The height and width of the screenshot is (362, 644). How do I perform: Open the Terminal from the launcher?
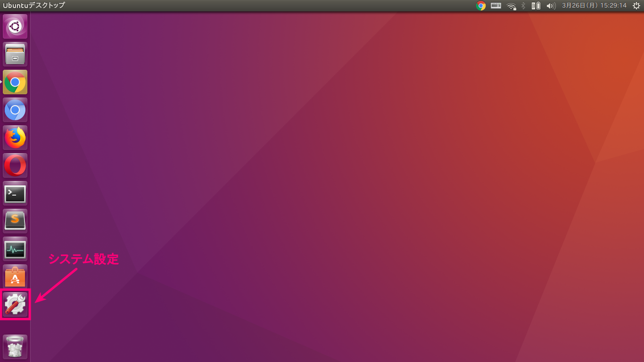point(15,193)
